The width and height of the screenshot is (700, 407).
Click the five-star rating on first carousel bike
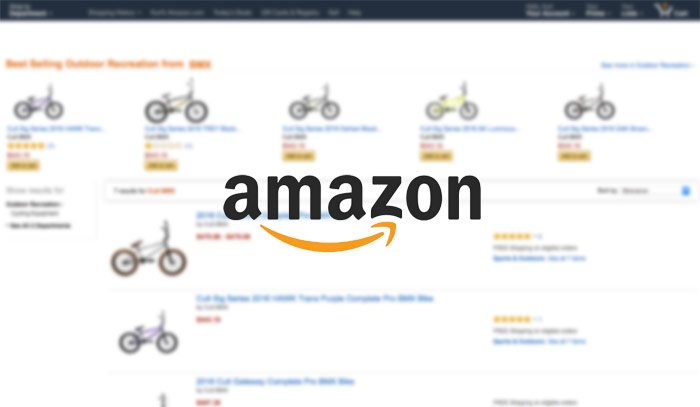(x=26, y=146)
